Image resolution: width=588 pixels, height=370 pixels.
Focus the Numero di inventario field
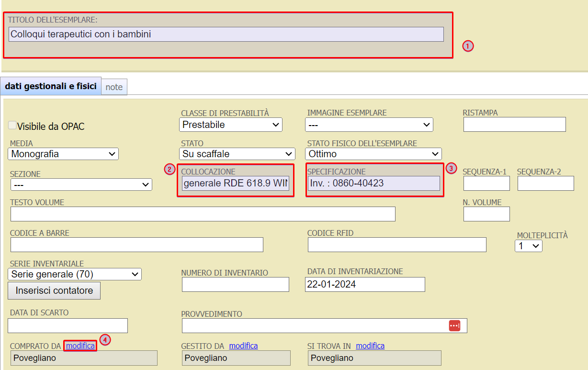click(x=235, y=284)
